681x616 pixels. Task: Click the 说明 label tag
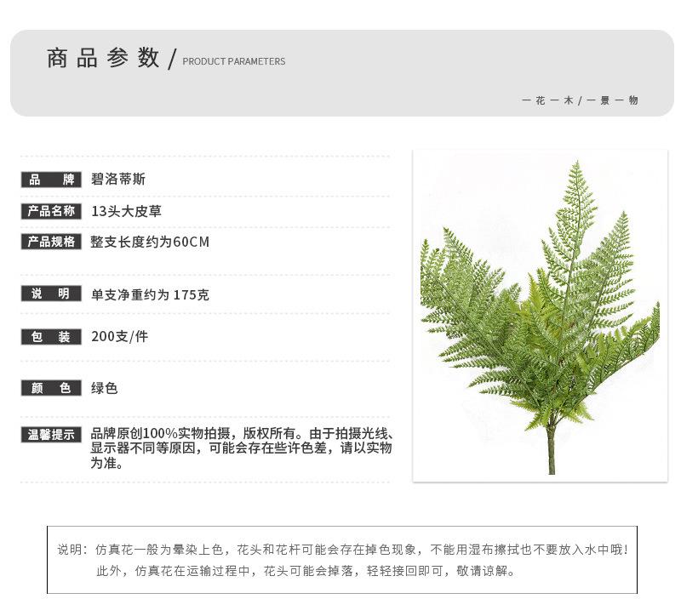[51, 294]
